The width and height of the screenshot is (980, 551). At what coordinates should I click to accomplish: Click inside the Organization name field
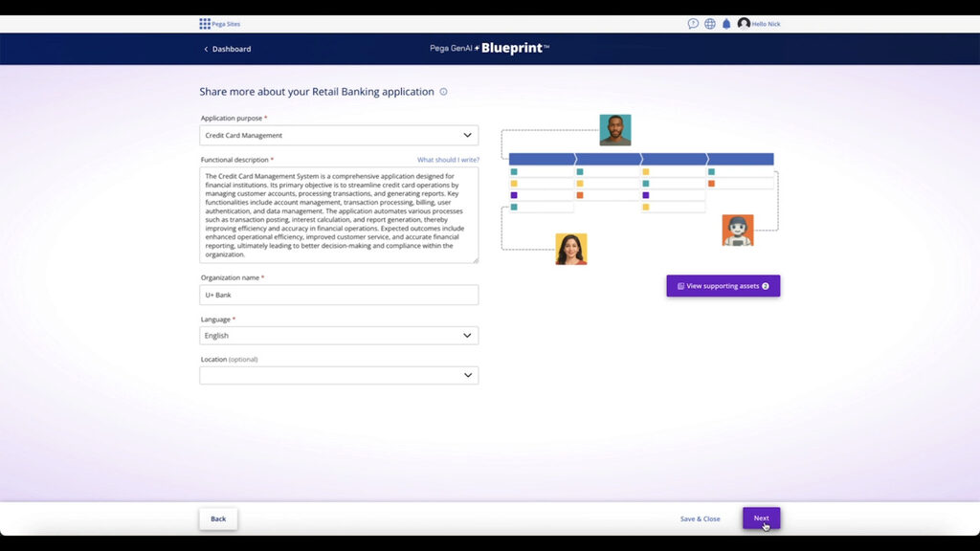(338, 295)
